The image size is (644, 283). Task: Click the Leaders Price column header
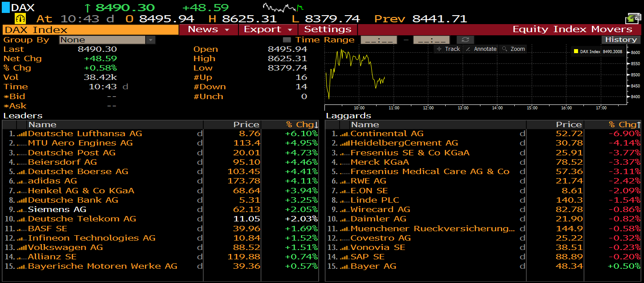pos(232,125)
